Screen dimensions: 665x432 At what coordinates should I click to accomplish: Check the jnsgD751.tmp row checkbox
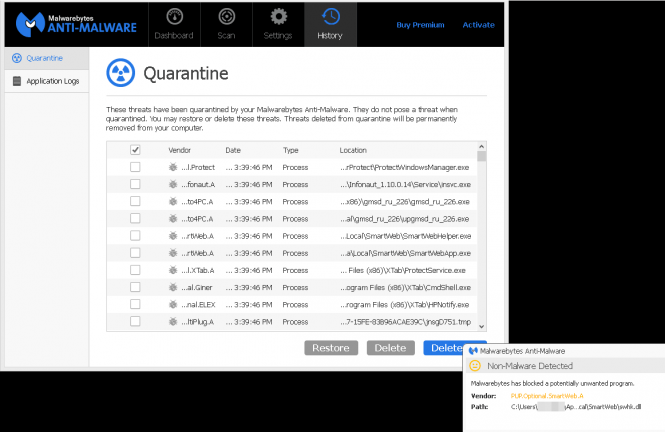point(135,321)
